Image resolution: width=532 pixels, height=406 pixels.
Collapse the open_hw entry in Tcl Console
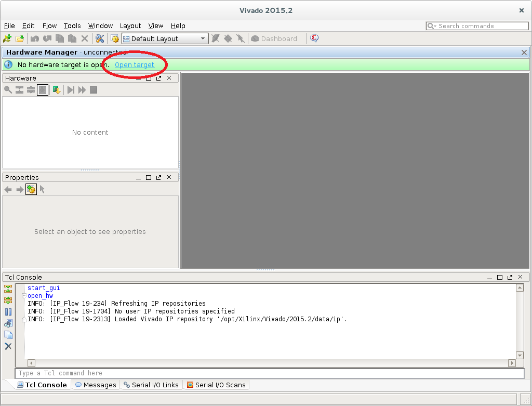[24, 296]
